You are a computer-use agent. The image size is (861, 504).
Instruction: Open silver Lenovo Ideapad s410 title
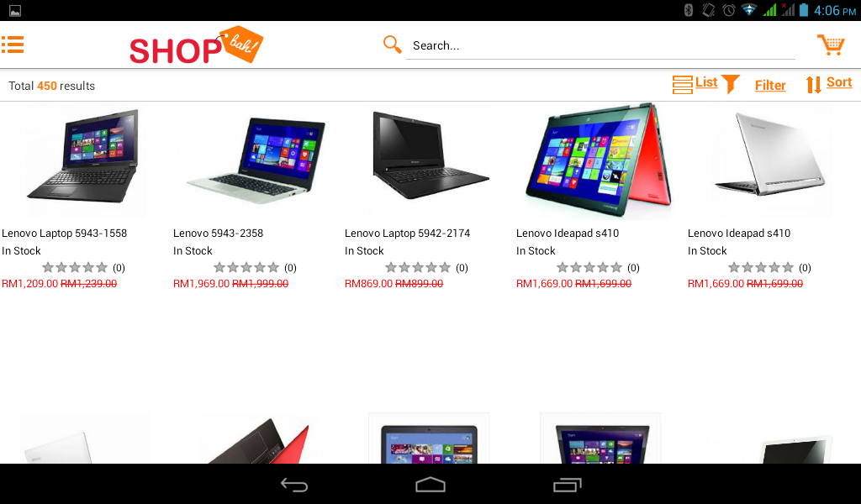click(738, 233)
